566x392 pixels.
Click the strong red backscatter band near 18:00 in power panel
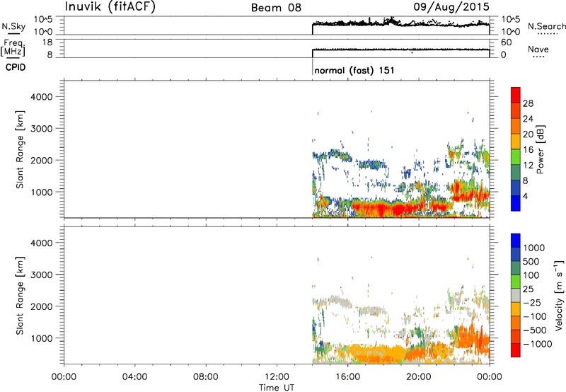point(383,209)
